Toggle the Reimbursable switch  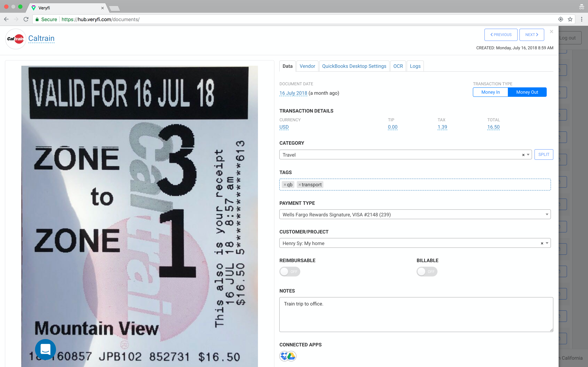[x=290, y=271]
